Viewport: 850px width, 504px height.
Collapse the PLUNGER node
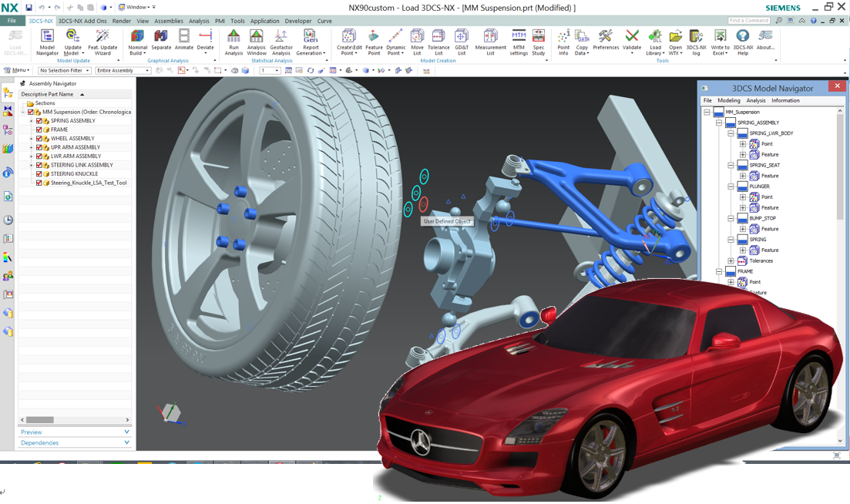[731, 186]
